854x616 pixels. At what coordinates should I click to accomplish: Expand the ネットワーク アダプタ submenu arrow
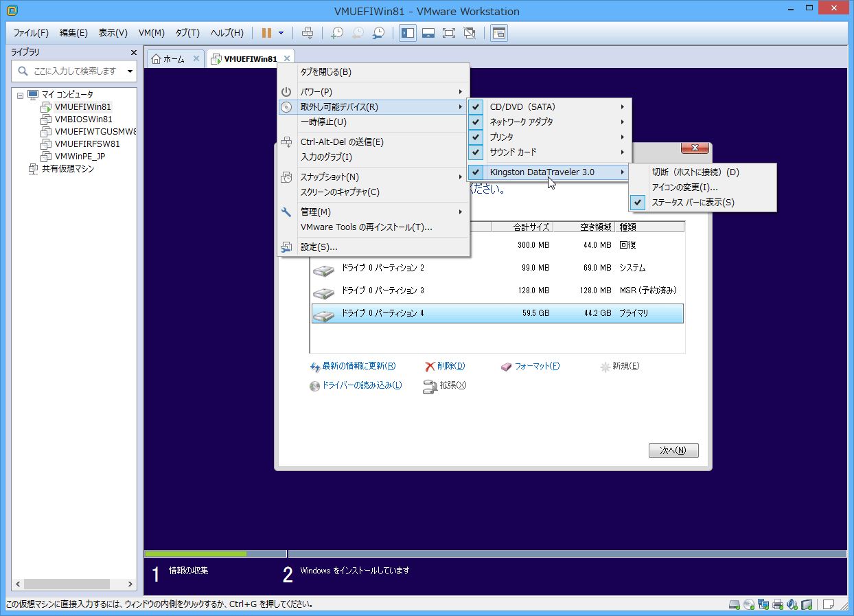(623, 122)
